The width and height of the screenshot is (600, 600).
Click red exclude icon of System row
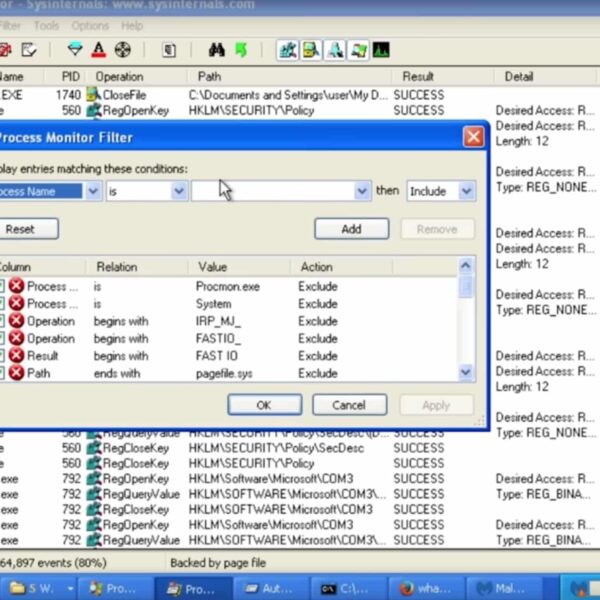pos(16,303)
